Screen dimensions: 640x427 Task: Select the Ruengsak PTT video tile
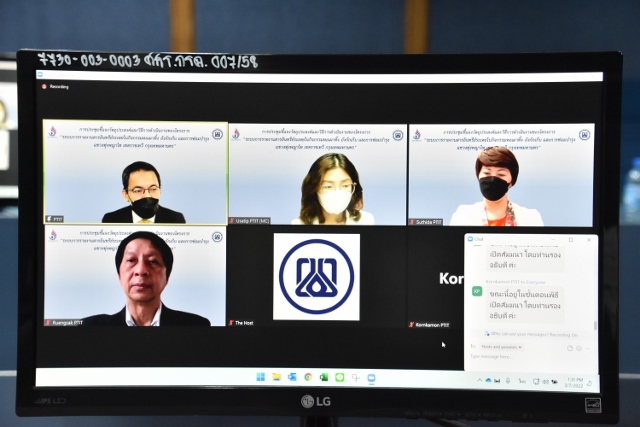point(135,276)
